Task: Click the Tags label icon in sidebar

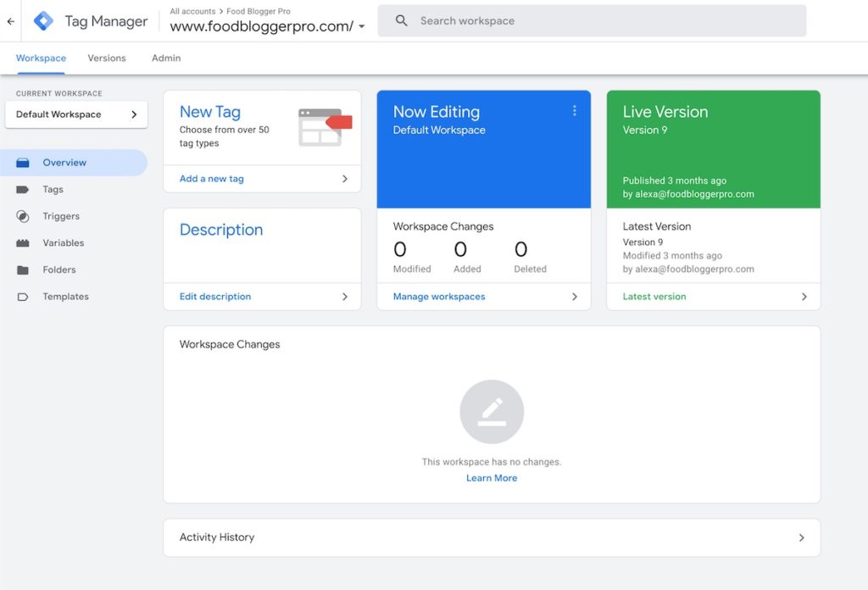Action: tap(23, 189)
